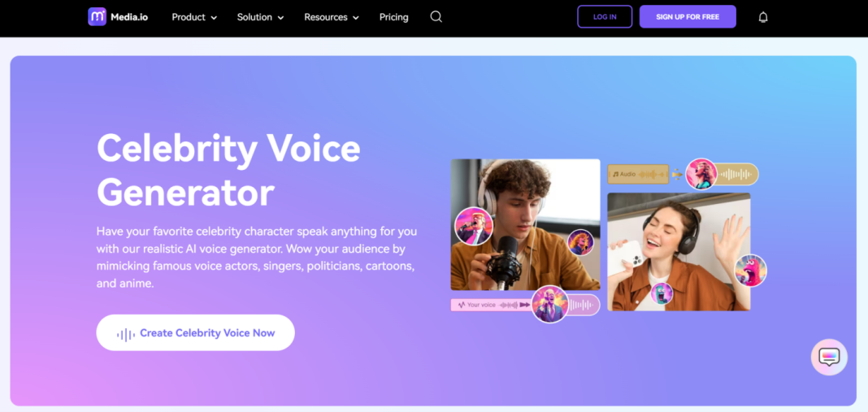This screenshot has width=868, height=412.
Task: Go to the Pricing page
Action: (x=393, y=17)
